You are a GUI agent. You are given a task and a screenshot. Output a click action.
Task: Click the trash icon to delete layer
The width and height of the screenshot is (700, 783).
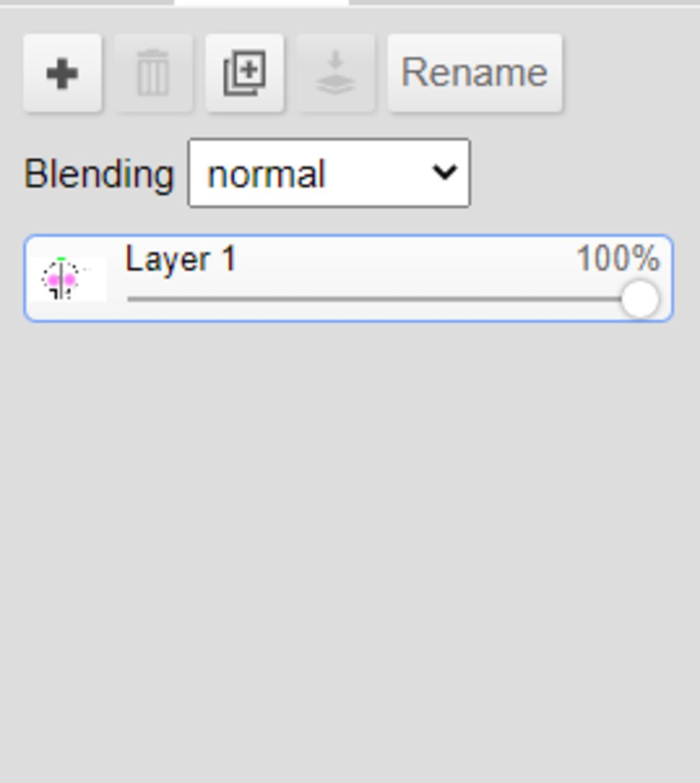coord(153,73)
